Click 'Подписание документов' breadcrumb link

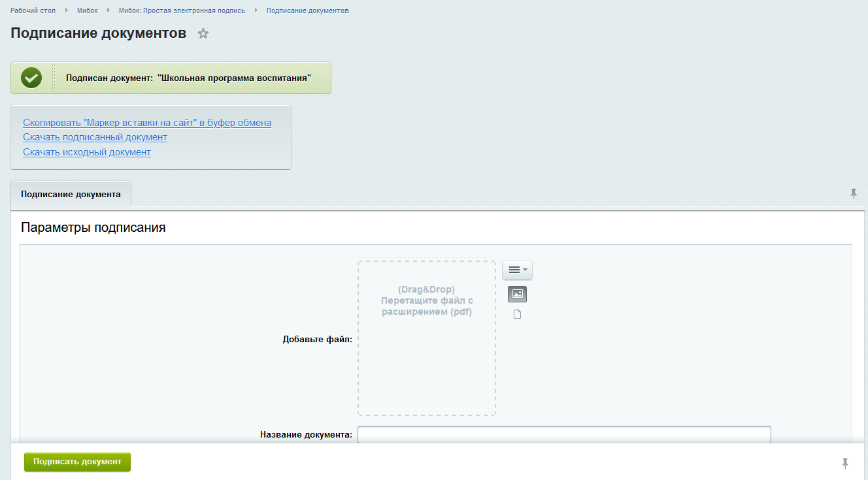[307, 11]
